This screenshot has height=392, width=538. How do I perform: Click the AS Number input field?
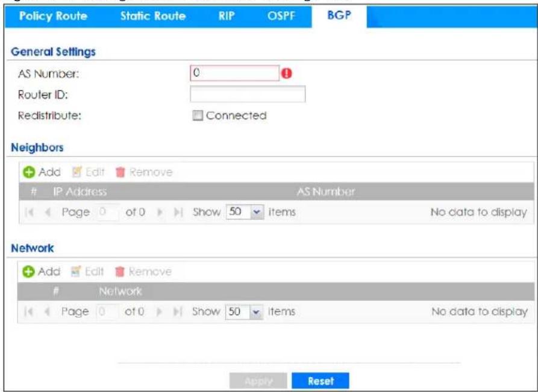click(x=235, y=73)
